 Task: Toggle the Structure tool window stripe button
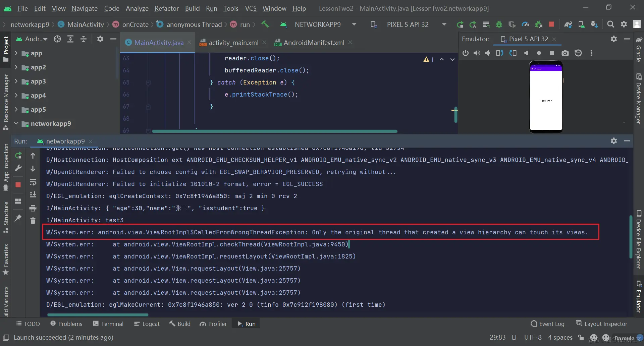coord(6,217)
